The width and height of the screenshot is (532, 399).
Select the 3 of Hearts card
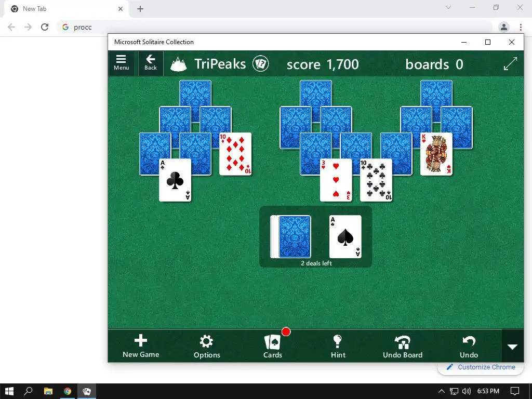pos(336,180)
